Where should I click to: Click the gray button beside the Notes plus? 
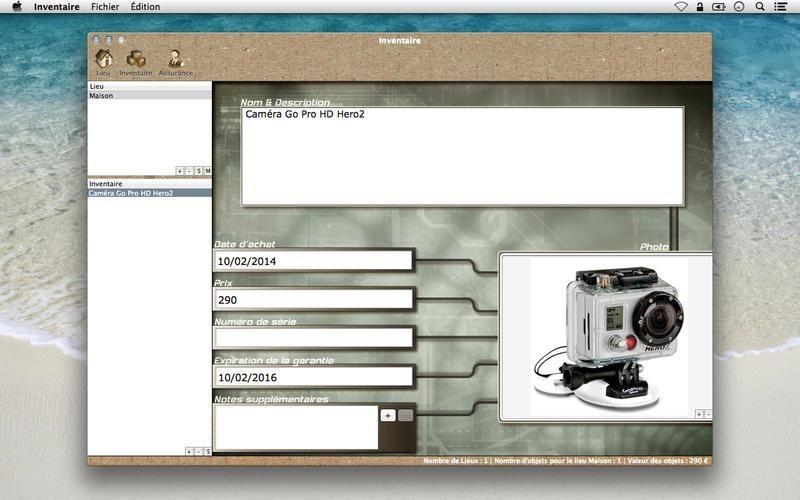click(x=406, y=415)
